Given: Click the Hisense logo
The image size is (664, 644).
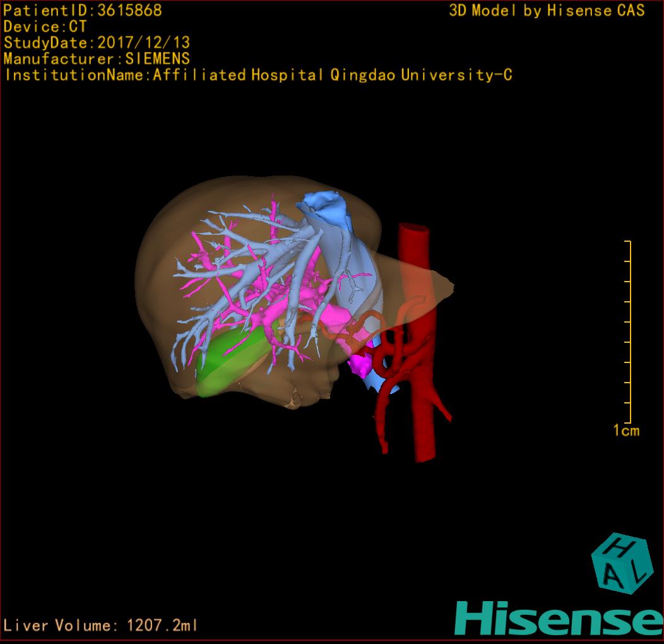Looking at the screenshot, I should 559,619.
